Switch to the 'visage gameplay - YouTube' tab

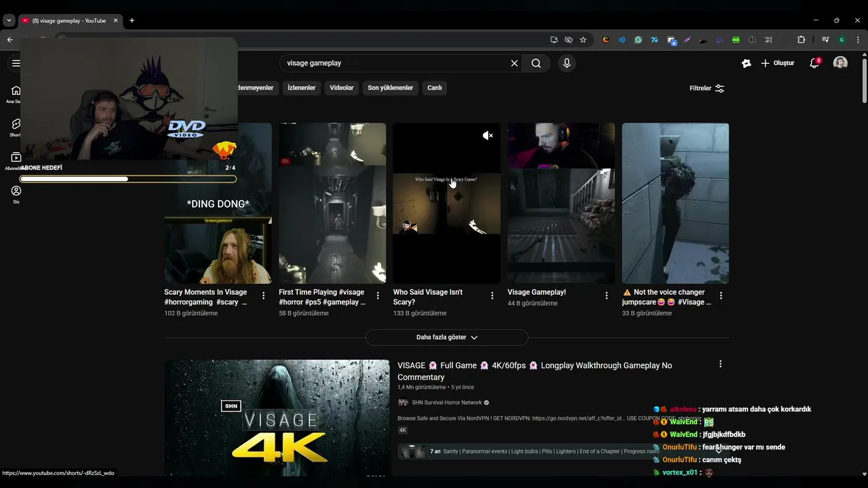(69, 20)
